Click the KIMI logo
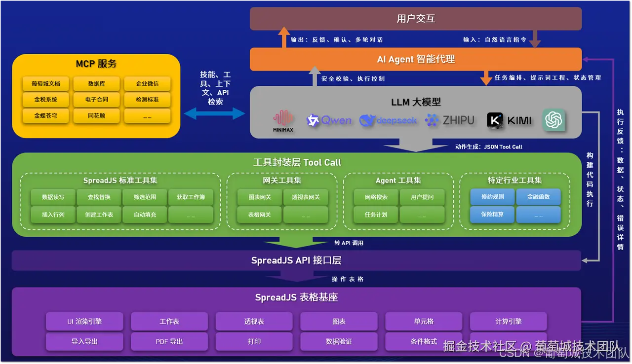This screenshot has width=632, height=364. point(510,120)
